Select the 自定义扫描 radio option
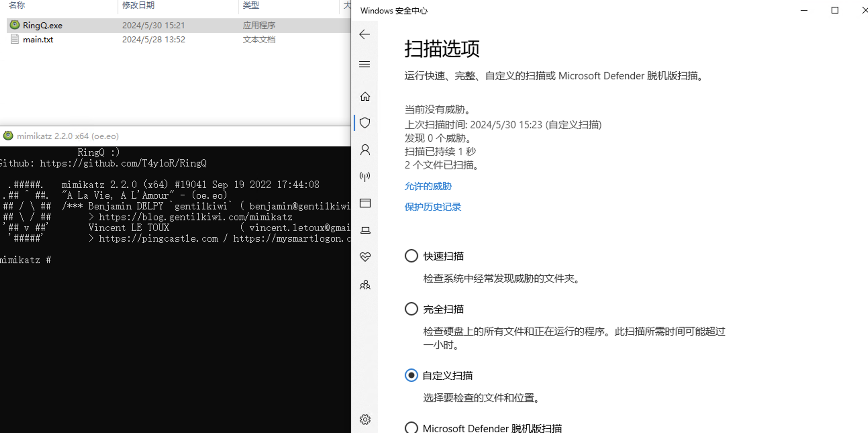This screenshot has width=868, height=433. coord(411,375)
